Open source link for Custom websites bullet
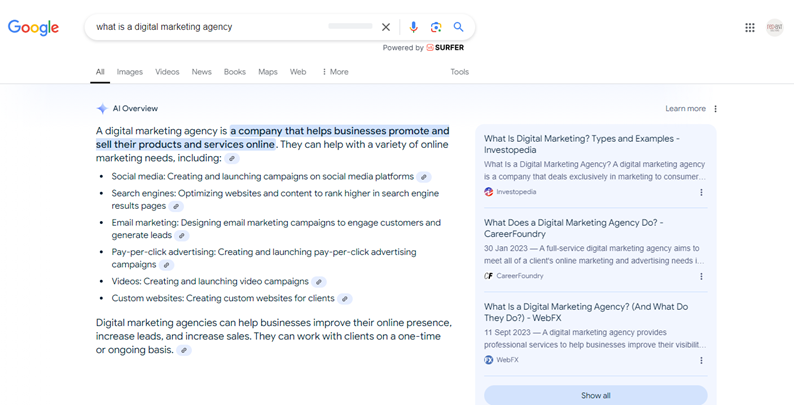The height and width of the screenshot is (405, 794). coord(345,299)
